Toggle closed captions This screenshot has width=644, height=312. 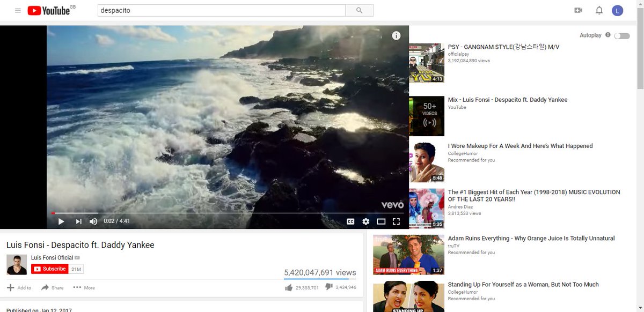[x=350, y=221]
